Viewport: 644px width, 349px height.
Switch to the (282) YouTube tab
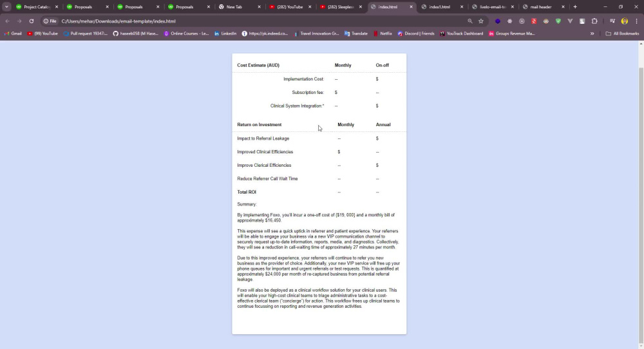(x=290, y=7)
